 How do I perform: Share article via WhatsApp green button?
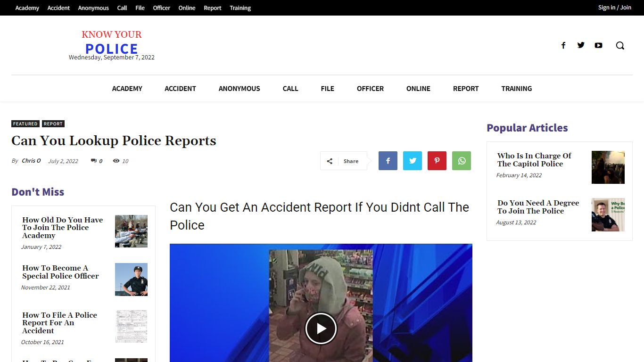tap(462, 161)
